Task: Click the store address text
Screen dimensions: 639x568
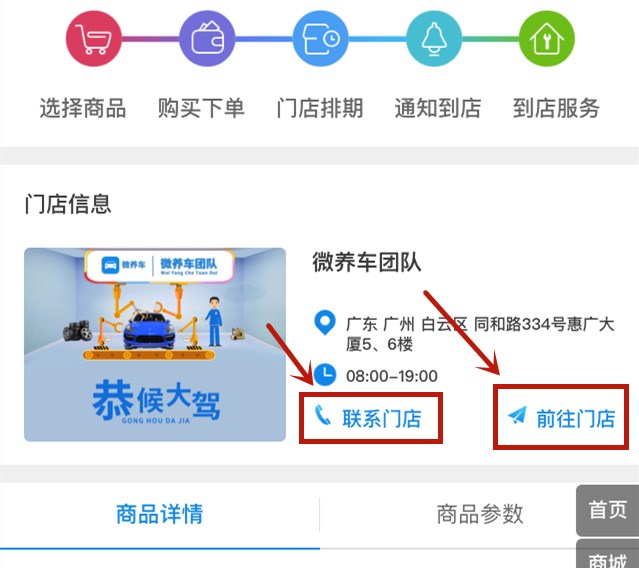Action: [x=480, y=334]
